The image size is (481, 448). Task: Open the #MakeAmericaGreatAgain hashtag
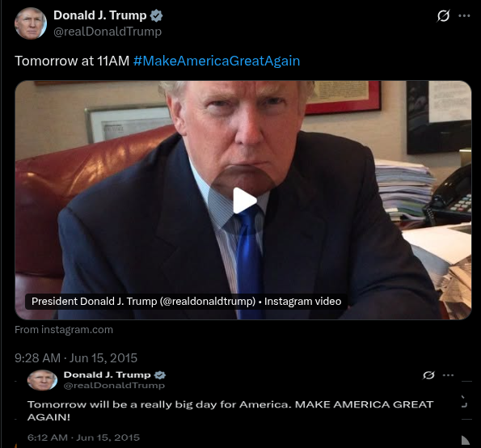pyautogui.click(x=217, y=61)
